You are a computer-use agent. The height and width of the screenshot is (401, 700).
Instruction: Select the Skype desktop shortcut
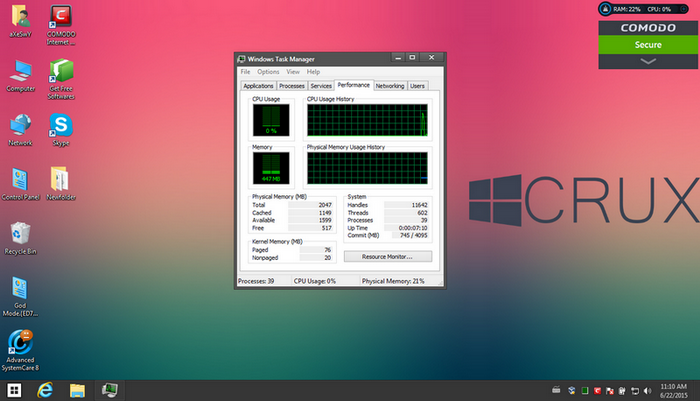(x=61, y=130)
